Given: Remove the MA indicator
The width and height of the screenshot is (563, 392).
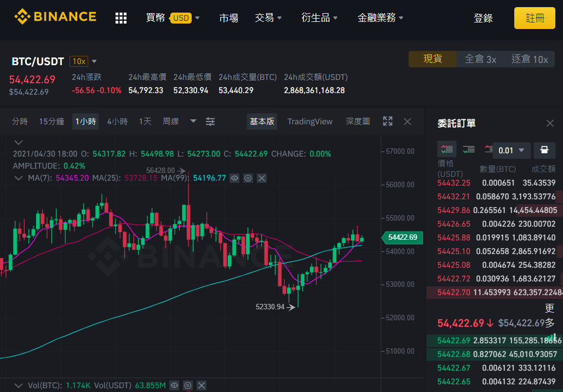Looking at the screenshot, I should [262, 178].
